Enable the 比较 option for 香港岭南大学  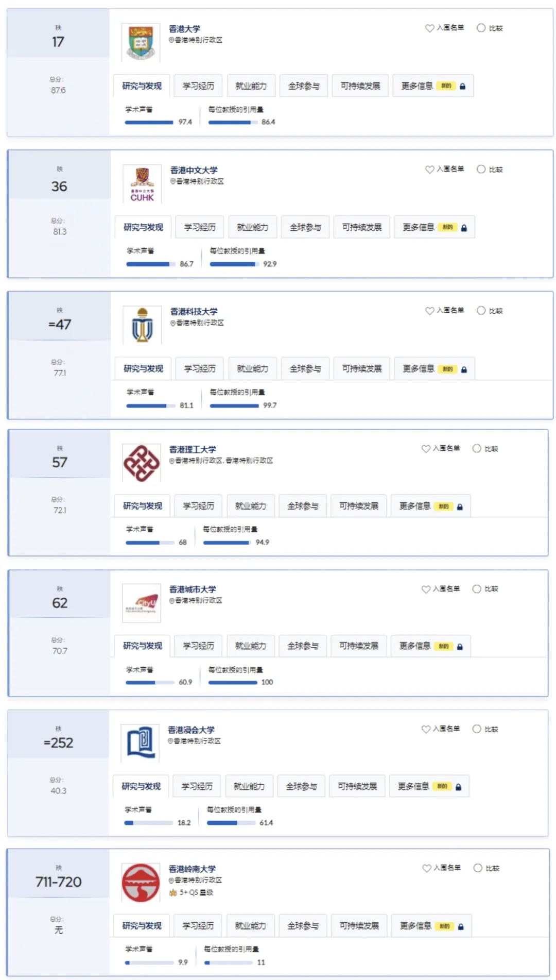(x=478, y=868)
